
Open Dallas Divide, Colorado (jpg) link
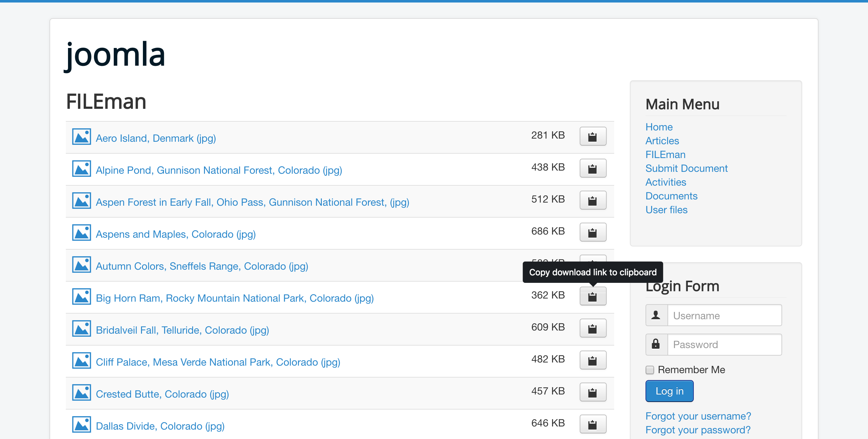pyautogui.click(x=160, y=426)
